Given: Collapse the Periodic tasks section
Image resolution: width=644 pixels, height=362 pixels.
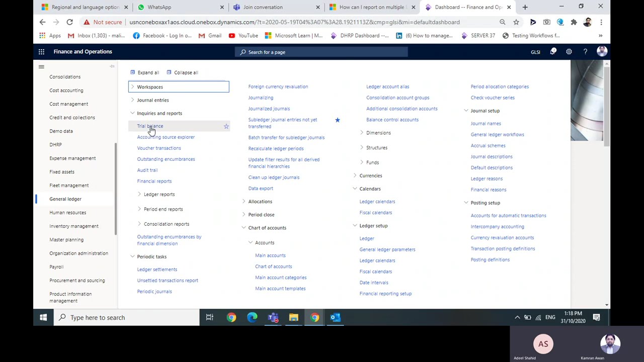Looking at the screenshot, I should tap(132, 256).
